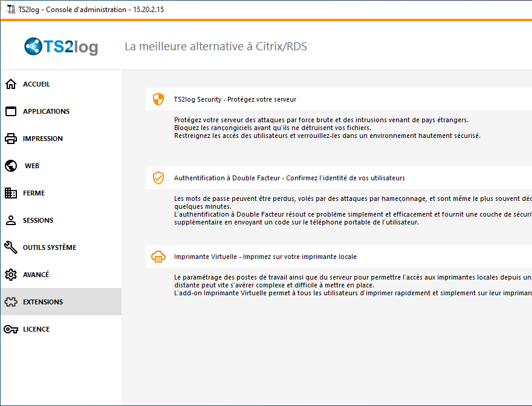Select the EXTENSIONS menu entry
This screenshot has height=406, width=532.
61,302
